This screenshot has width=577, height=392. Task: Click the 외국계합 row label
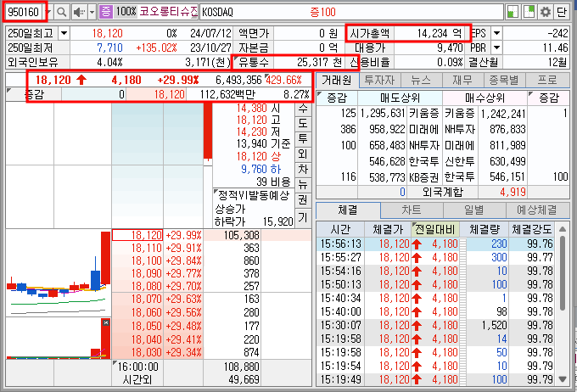pos(442,192)
